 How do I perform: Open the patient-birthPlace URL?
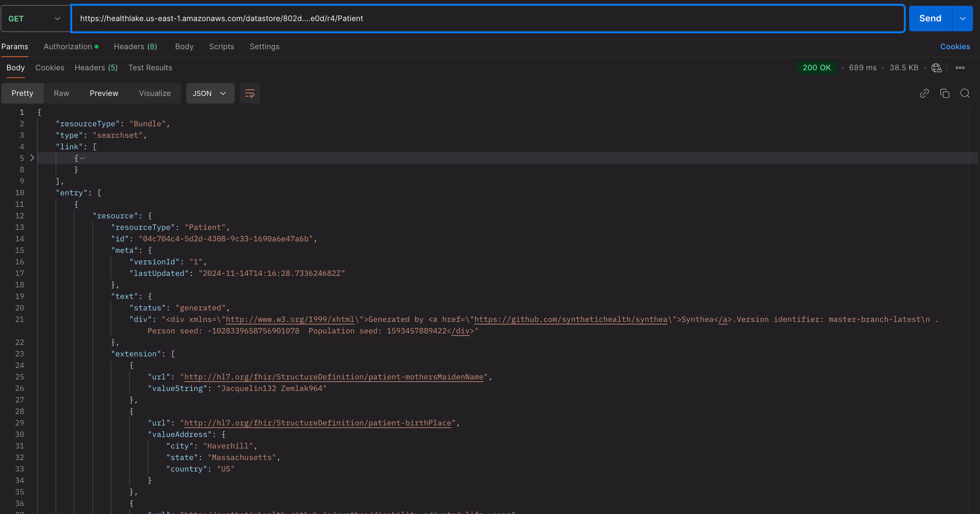(x=318, y=423)
